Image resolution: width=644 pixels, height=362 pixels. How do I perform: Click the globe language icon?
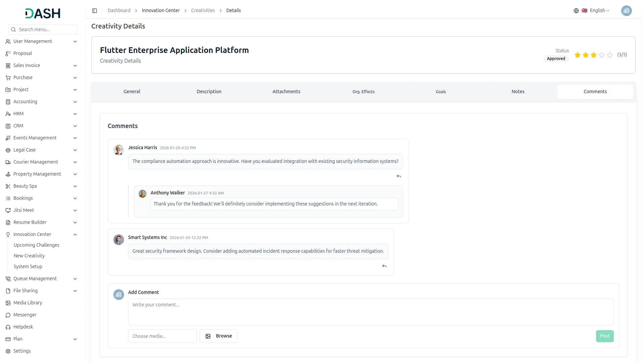coord(576,11)
